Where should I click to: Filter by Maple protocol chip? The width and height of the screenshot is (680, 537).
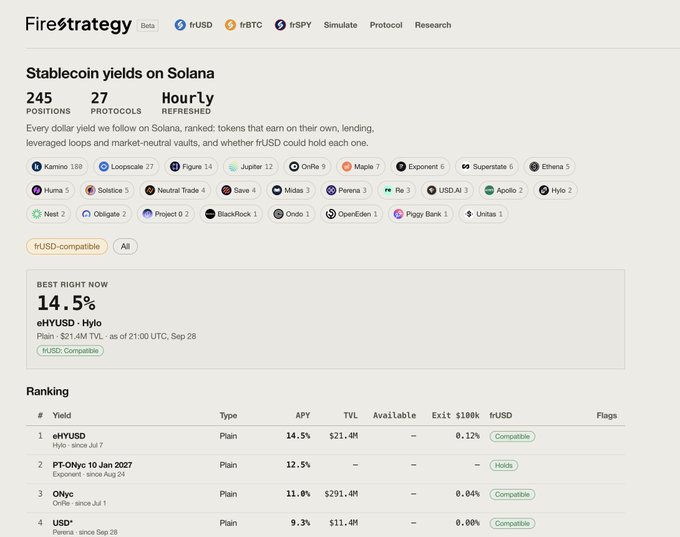(361, 167)
